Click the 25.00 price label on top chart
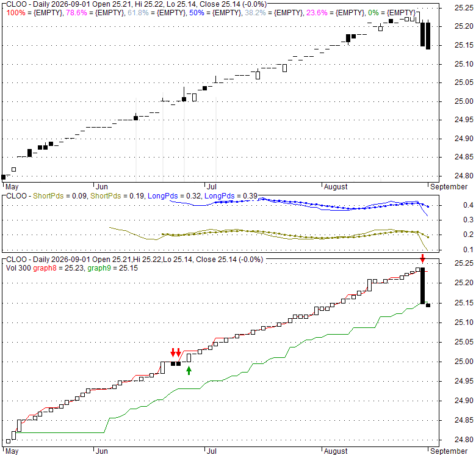This screenshot has height=455, width=476. 464,101
